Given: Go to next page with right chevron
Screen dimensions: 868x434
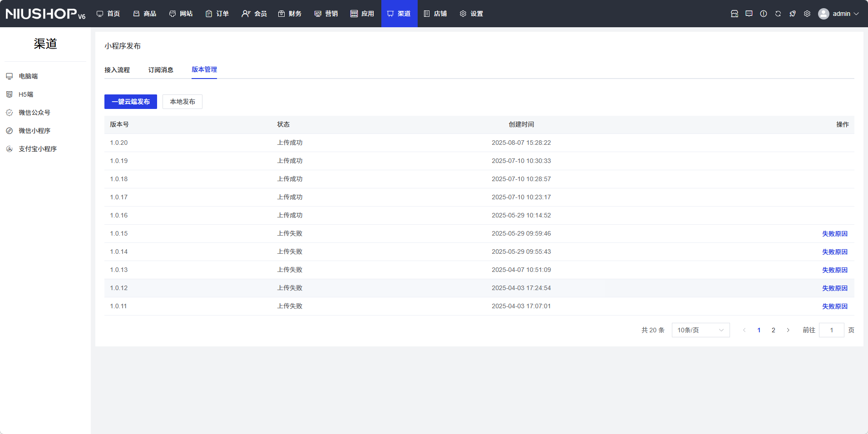Looking at the screenshot, I should click(788, 330).
